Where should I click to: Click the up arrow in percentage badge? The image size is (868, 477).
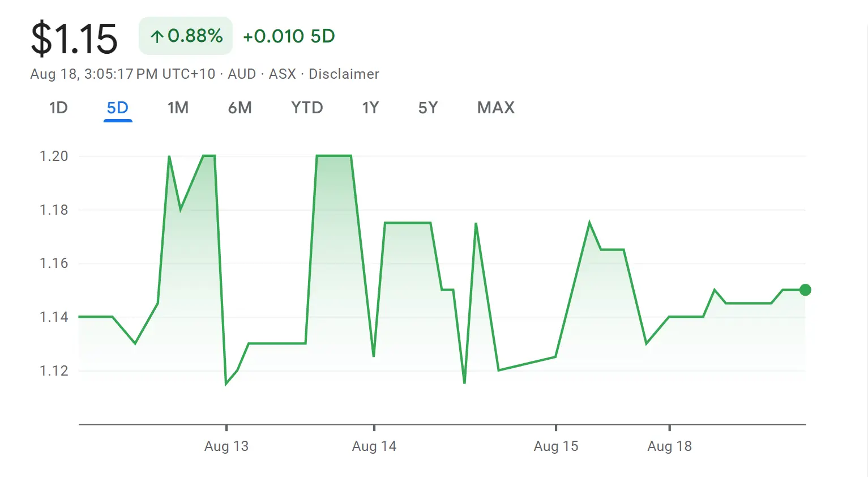click(157, 37)
